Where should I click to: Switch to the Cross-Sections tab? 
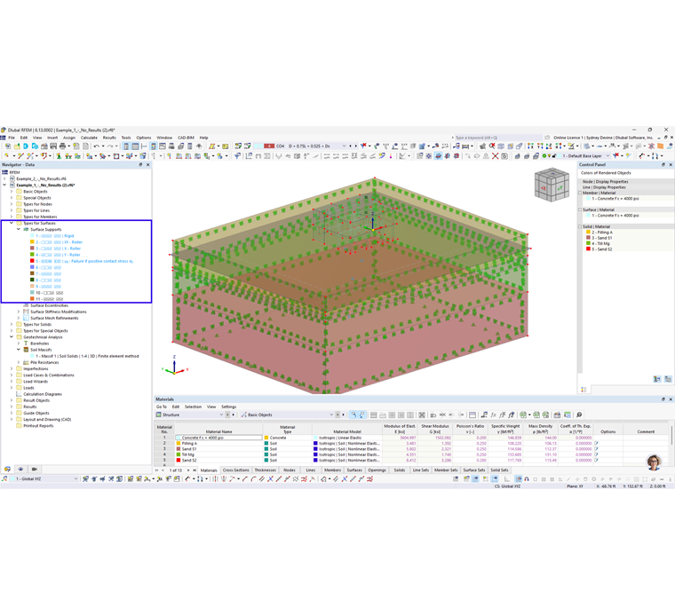236,470
